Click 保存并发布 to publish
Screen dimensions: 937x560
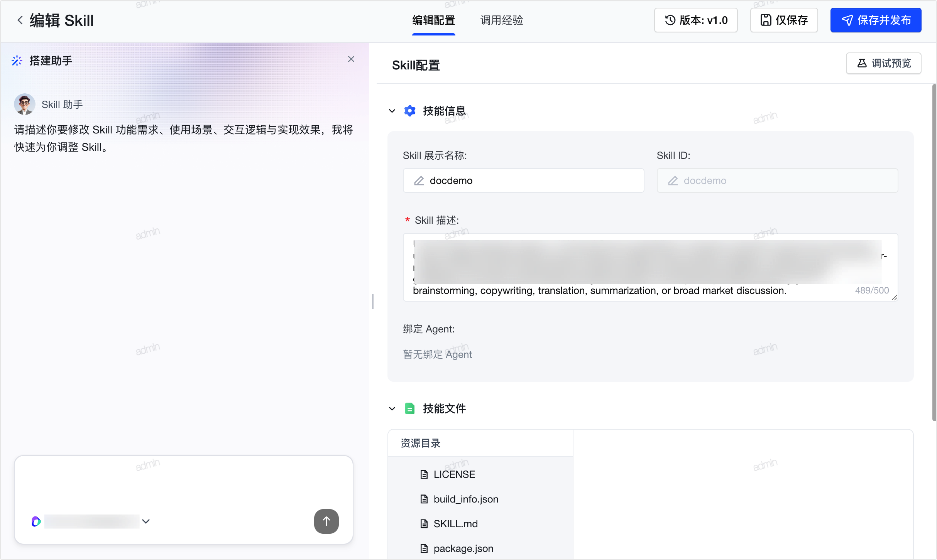(876, 20)
